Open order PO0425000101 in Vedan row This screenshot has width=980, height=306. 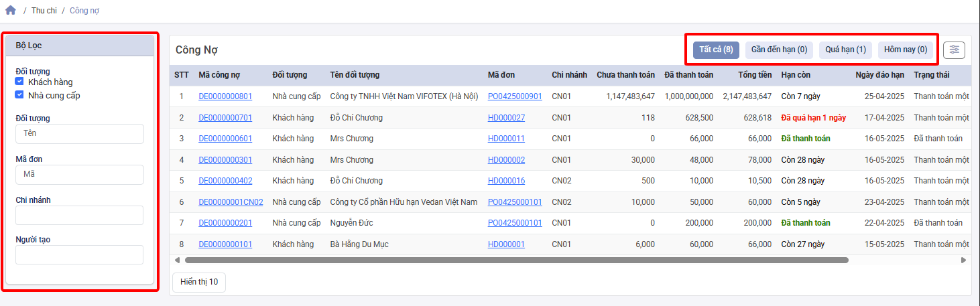(515, 202)
